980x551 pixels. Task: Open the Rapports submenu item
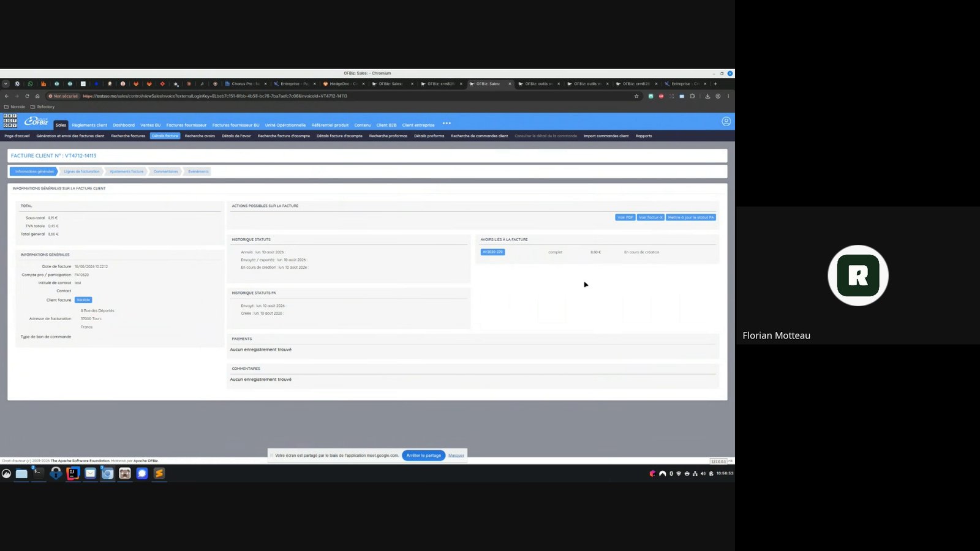pos(644,136)
